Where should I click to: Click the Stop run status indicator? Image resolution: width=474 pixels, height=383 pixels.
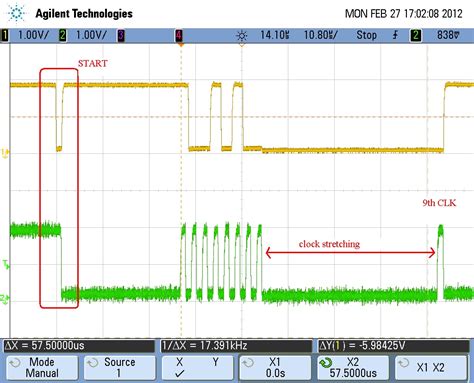pos(366,35)
